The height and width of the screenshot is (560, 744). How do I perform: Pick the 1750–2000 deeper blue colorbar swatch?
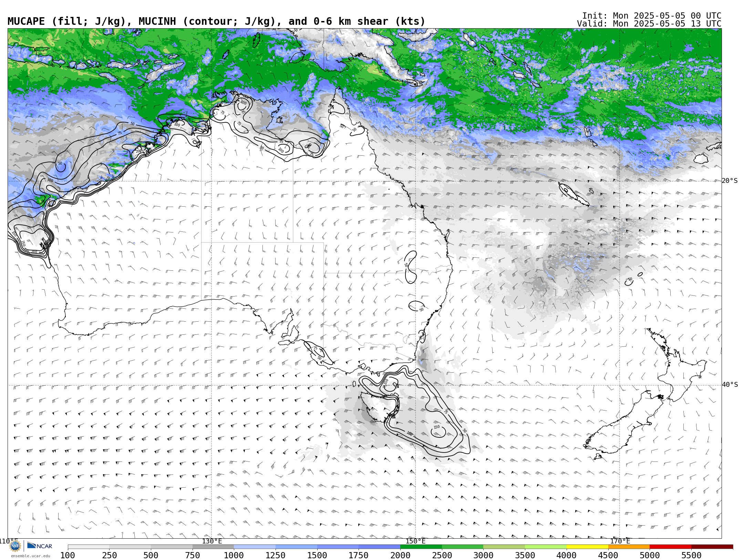pyautogui.click(x=380, y=547)
